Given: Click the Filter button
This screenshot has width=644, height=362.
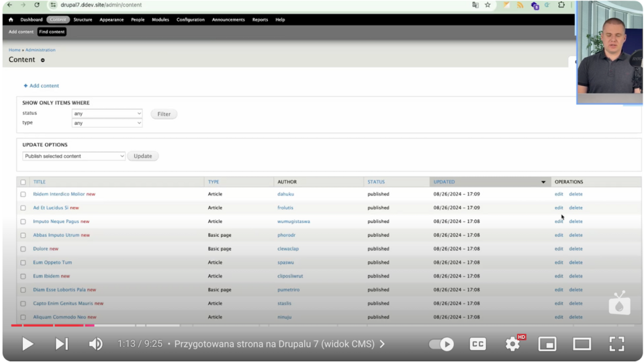Looking at the screenshot, I should 164,114.
